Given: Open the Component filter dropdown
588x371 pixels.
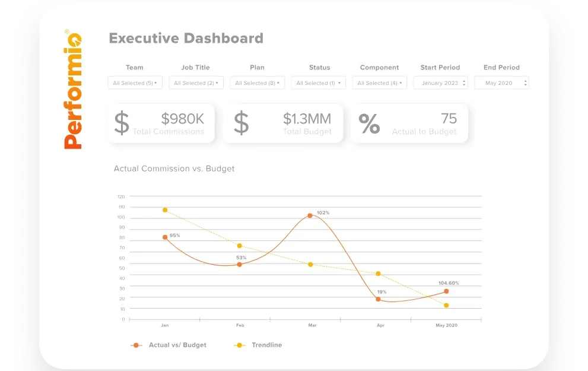Looking at the screenshot, I should [379, 83].
